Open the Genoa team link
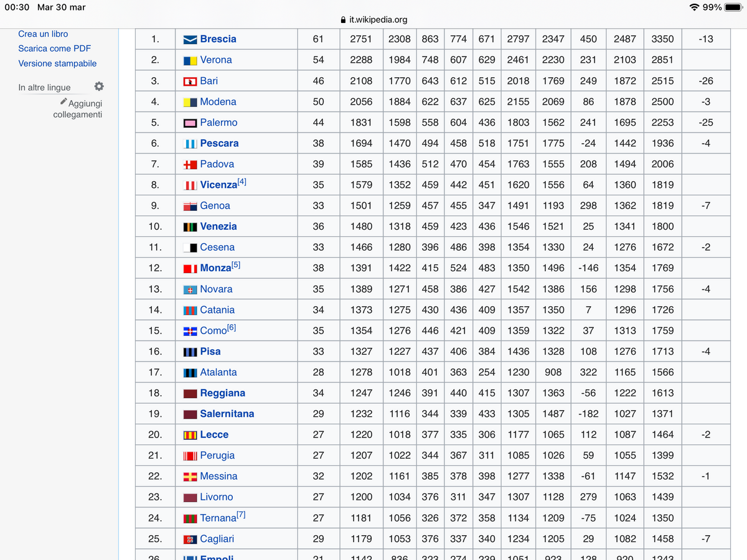The width and height of the screenshot is (747, 560). coord(215,206)
